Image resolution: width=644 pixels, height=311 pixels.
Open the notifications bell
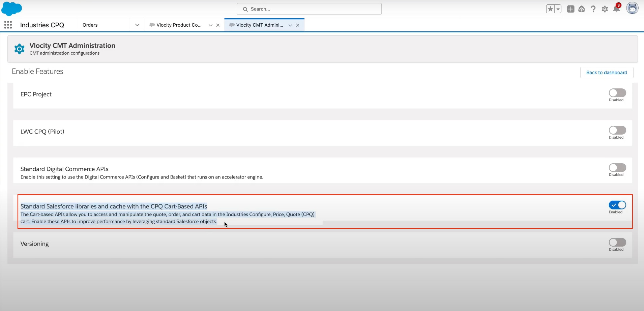616,9
